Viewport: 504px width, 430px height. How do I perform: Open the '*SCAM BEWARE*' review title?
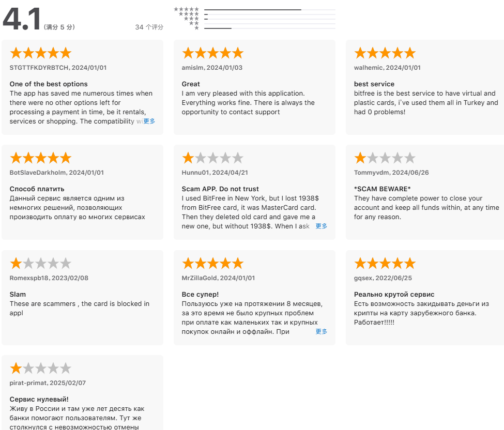[x=381, y=189]
